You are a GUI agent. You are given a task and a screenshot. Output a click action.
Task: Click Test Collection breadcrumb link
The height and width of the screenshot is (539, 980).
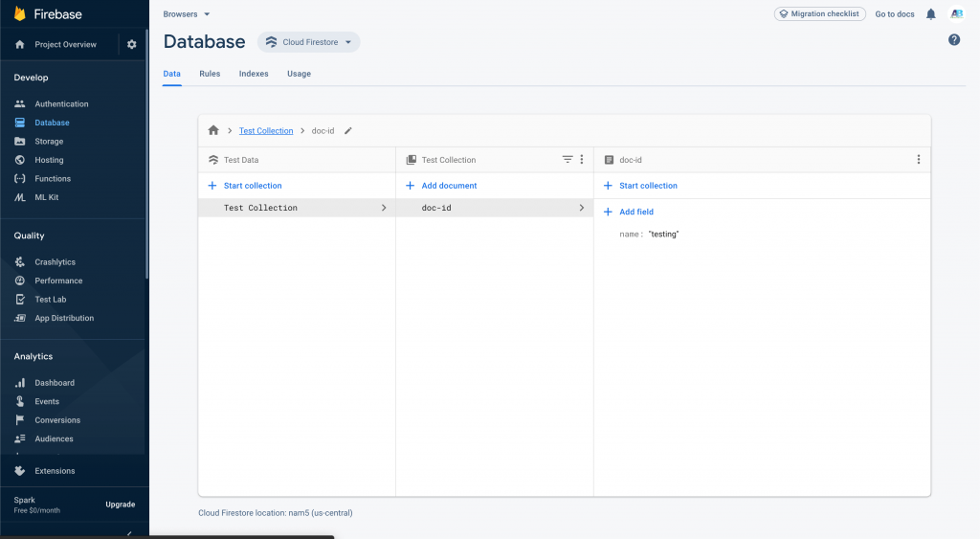click(x=266, y=131)
